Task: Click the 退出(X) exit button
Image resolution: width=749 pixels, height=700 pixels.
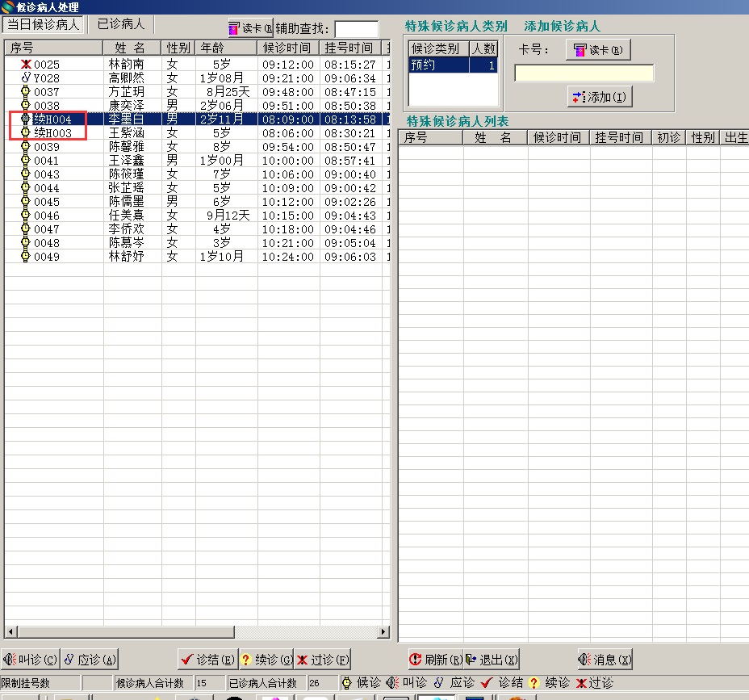Action: point(492,660)
